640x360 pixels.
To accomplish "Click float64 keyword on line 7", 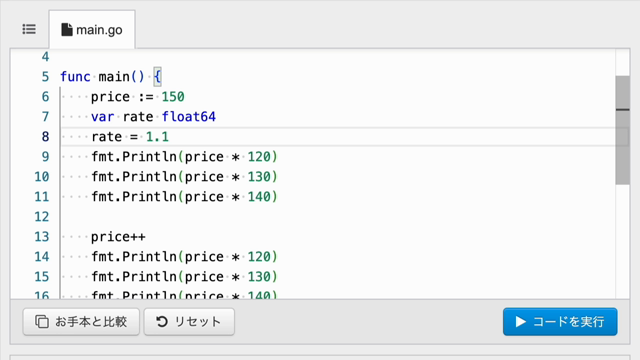I will pos(189,117).
